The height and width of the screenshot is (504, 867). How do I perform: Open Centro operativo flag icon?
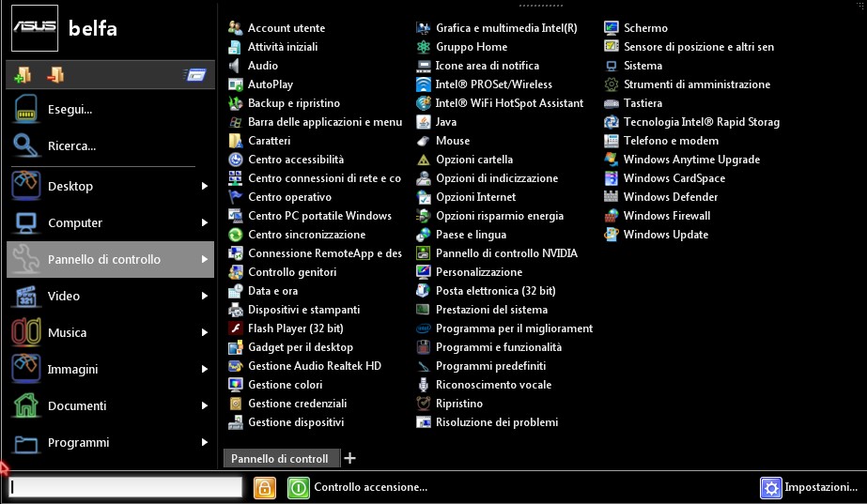coord(236,197)
